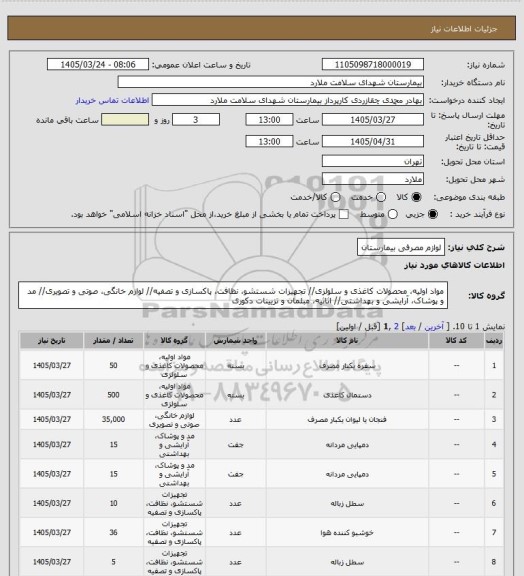524x576 pixels.
Task: Click the request creator name field
Action: point(288,100)
